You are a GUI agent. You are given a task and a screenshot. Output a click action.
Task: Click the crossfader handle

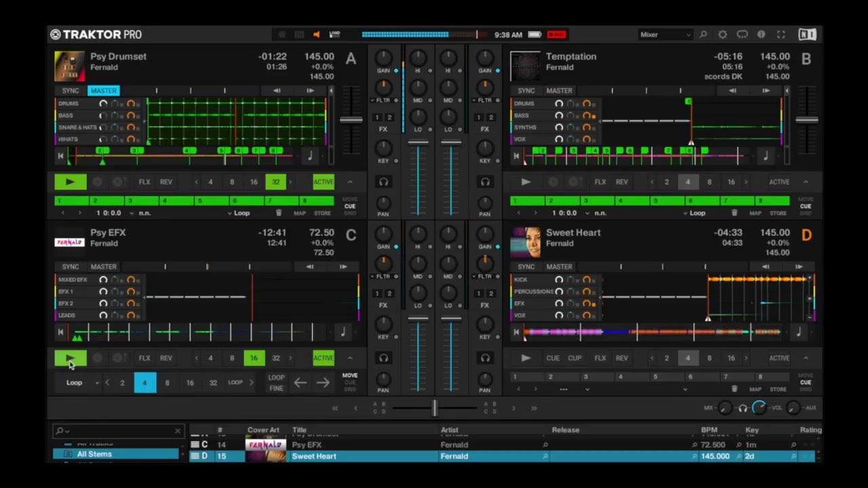click(x=434, y=407)
